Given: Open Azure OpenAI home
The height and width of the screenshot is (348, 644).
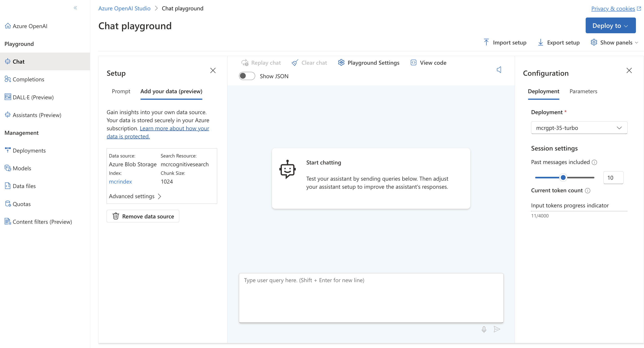Looking at the screenshot, I should 26,26.
